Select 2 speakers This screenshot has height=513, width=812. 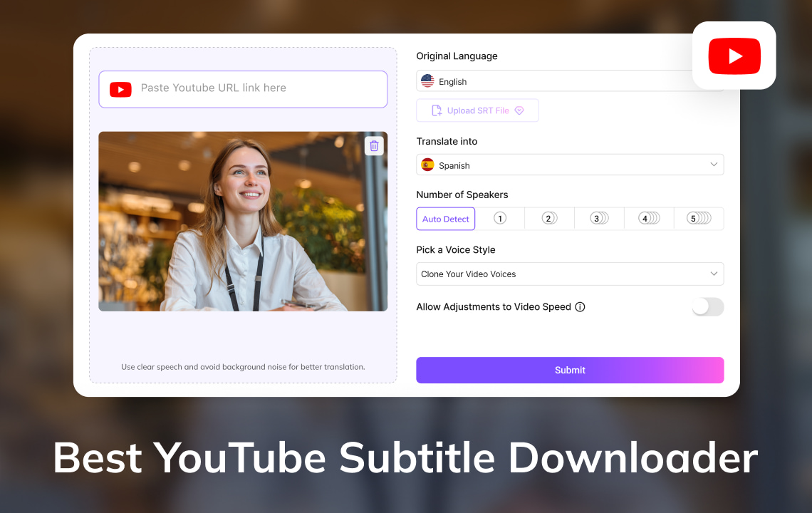[549, 219]
